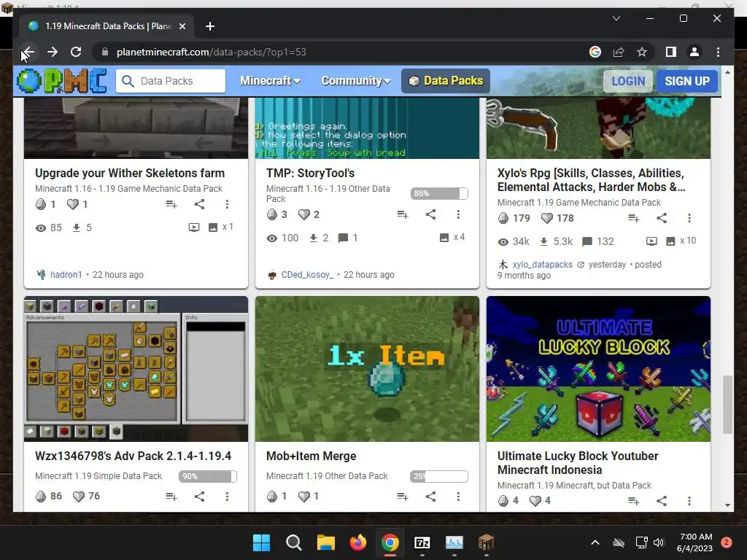Open the Minecraft crafting table taskbar icon
747x560 pixels.
coord(486,542)
